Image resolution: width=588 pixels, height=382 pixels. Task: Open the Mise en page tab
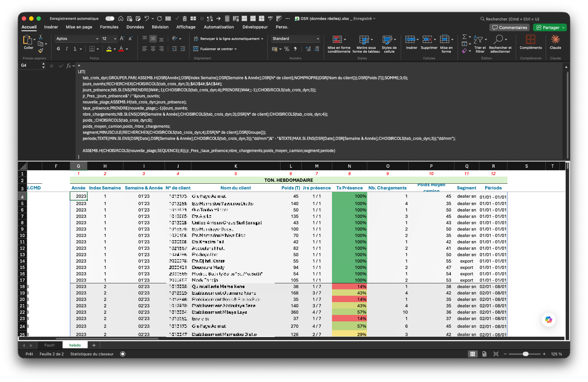click(x=79, y=27)
